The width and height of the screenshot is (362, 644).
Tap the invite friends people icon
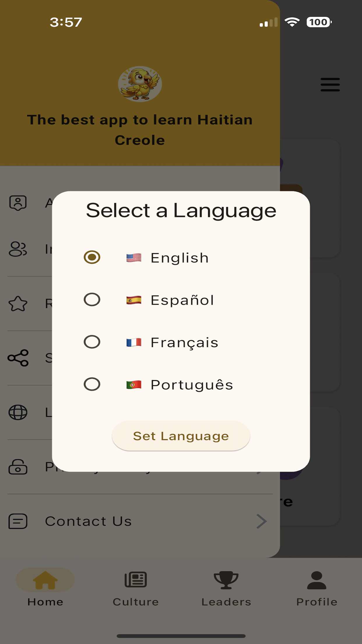click(x=18, y=249)
